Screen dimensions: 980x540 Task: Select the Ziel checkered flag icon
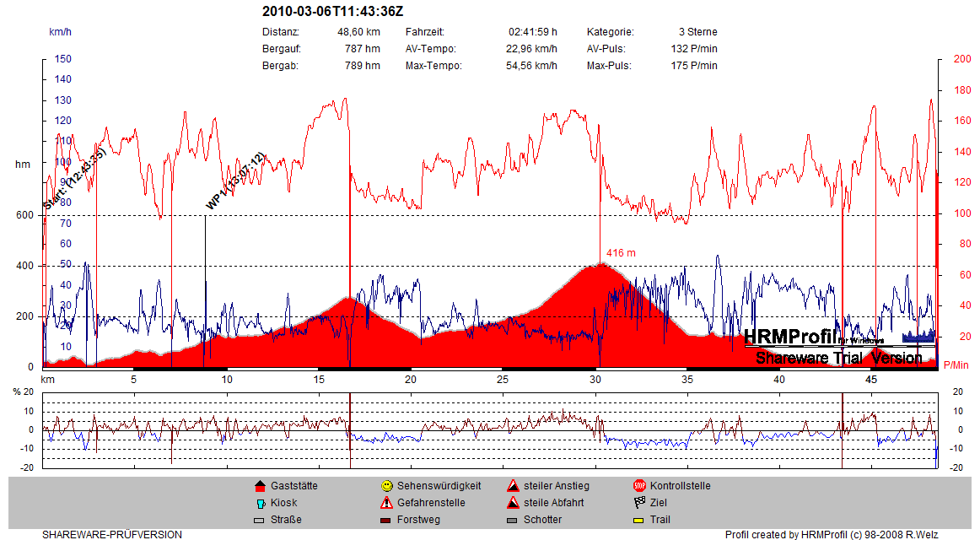(639, 503)
